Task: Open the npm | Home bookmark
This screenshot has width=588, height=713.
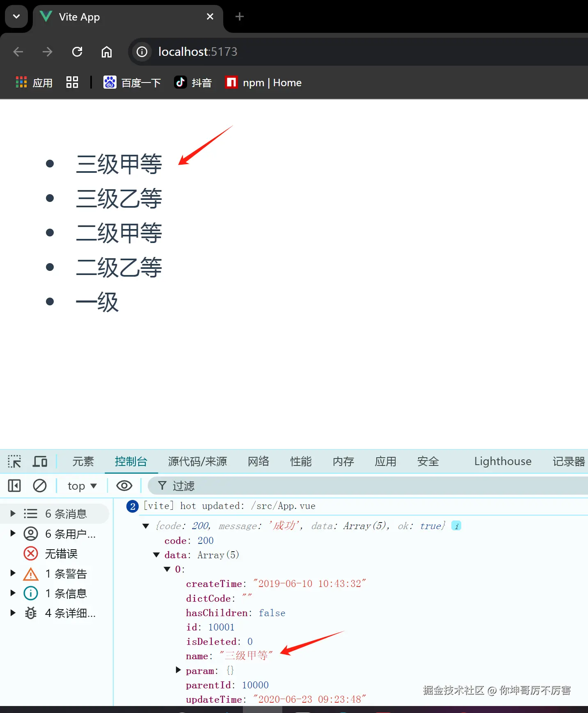Action: [263, 83]
